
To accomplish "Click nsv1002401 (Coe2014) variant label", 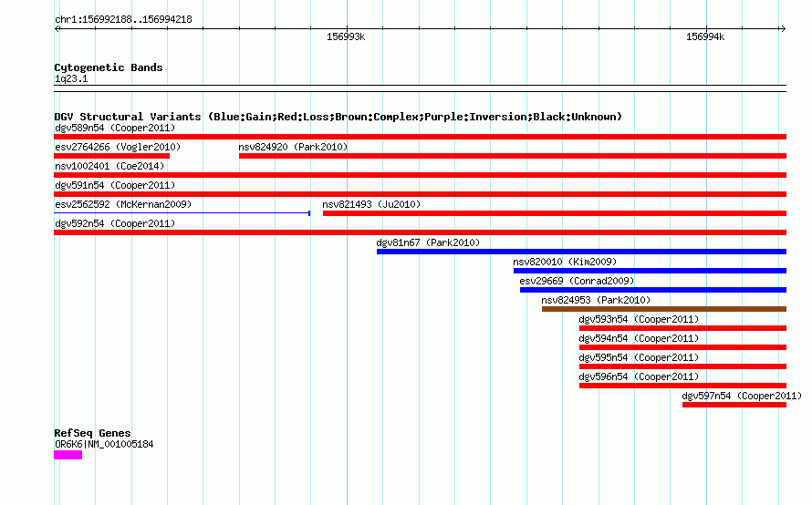I will pyautogui.click(x=109, y=166).
